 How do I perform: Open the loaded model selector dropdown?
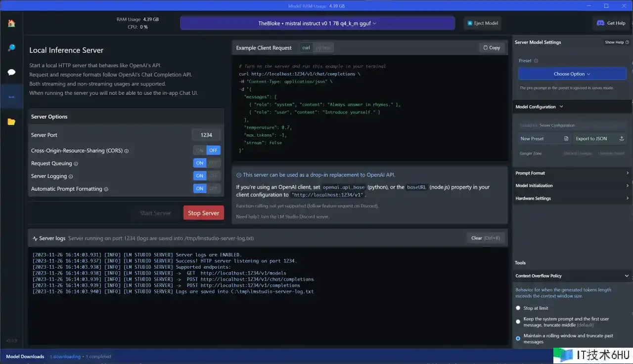[317, 23]
